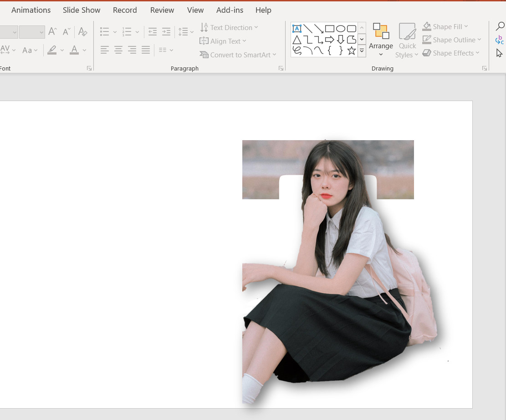Open the Drawing dialog launcher
The height and width of the screenshot is (420, 506).
click(485, 68)
